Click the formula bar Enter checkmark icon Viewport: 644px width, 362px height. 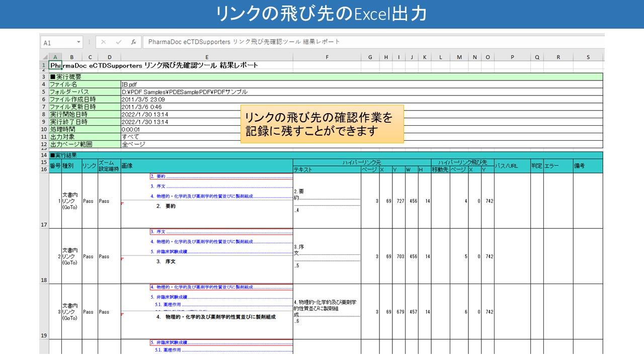[x=119, y=42]
